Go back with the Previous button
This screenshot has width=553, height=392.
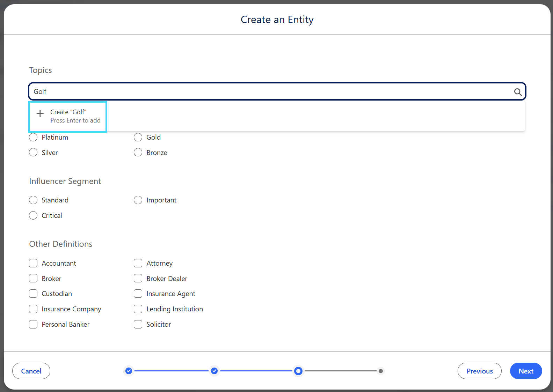(480, 371)
